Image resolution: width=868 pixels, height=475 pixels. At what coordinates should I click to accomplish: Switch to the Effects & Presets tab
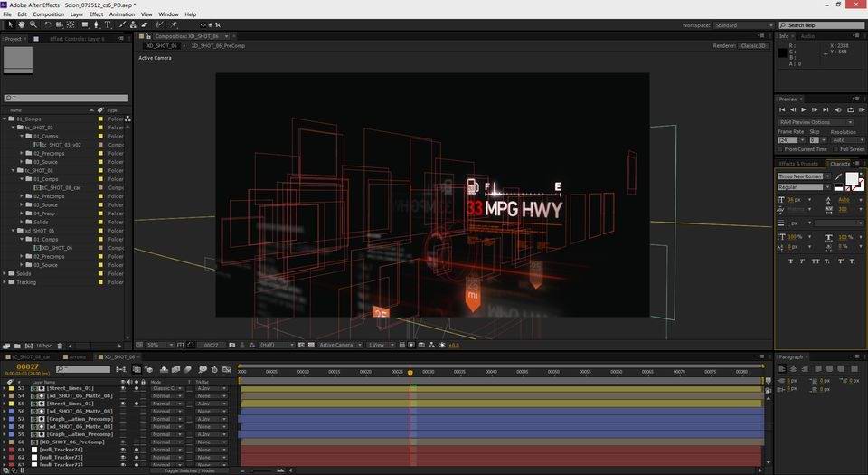pyautogui.click(x=798, y=164)
